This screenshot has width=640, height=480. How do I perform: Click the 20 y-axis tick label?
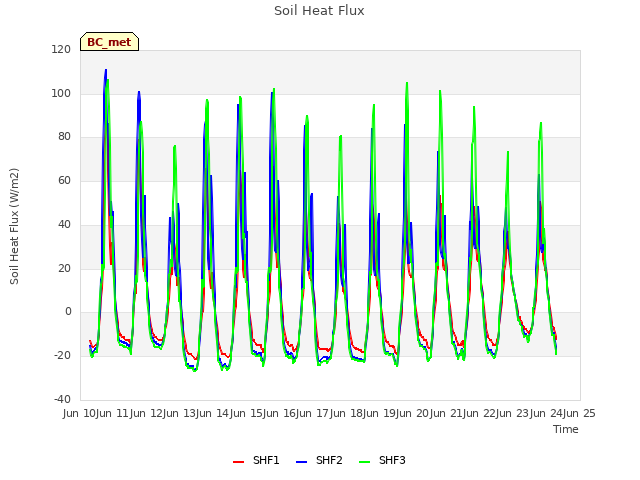(64, 269)
